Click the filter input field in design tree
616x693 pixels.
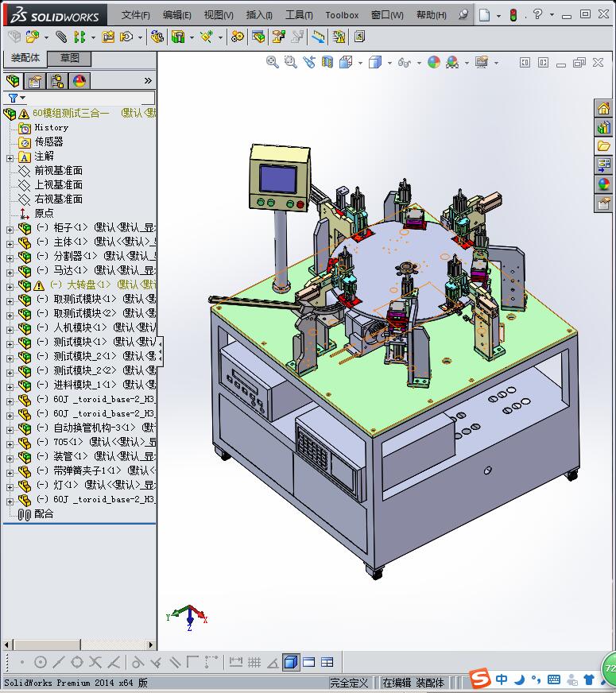(x=91, y=98)
